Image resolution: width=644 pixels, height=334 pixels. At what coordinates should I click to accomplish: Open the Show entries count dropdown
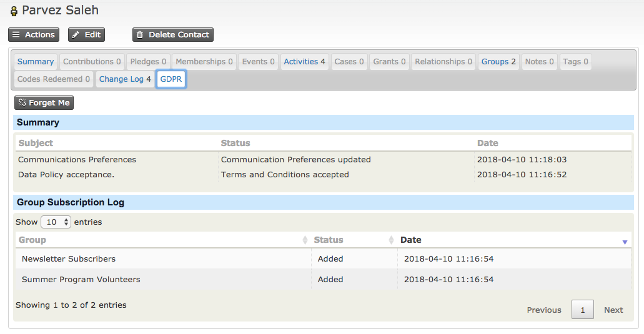pos(56,222)
